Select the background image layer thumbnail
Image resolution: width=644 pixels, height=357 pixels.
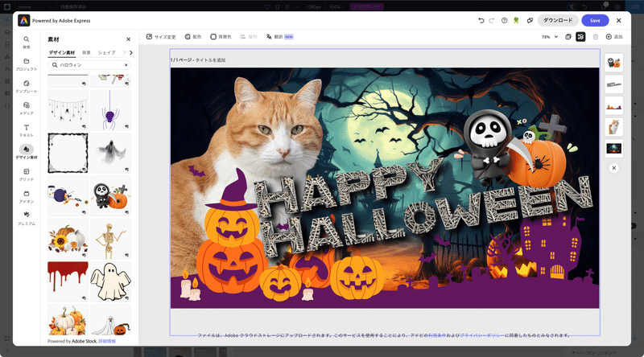click(x=613, y=149)
